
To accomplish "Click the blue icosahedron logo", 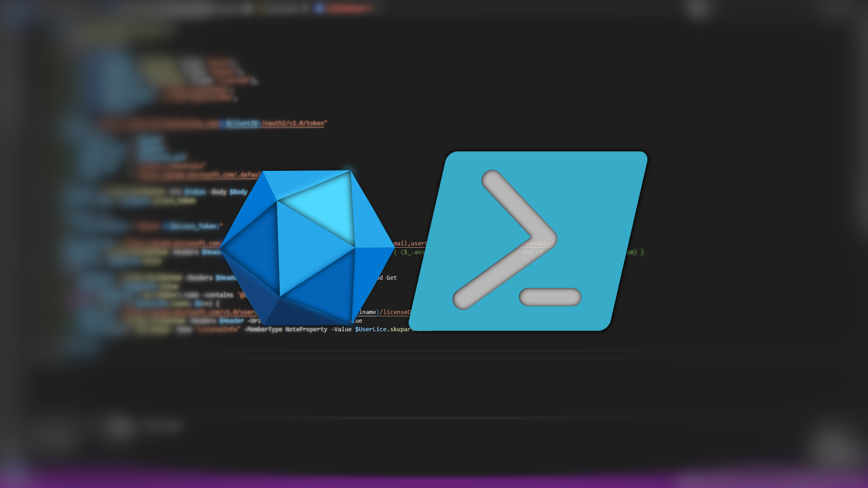I will 307,248.
